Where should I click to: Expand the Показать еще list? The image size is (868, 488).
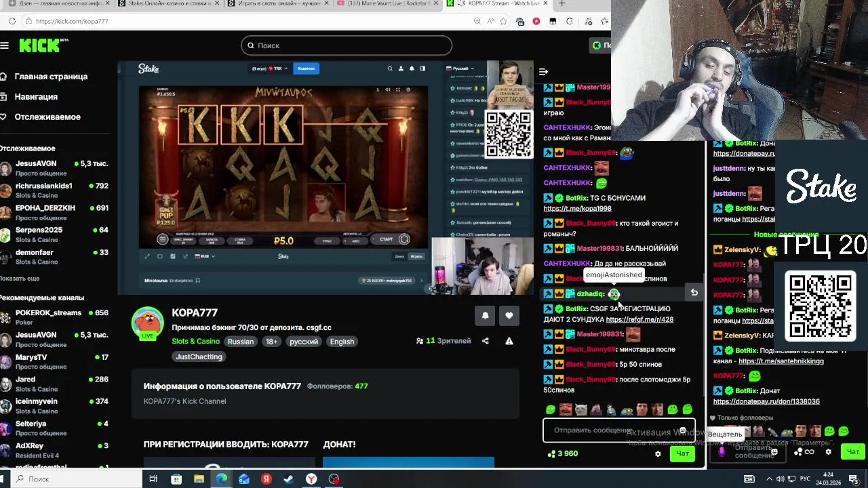pos(20,279)
